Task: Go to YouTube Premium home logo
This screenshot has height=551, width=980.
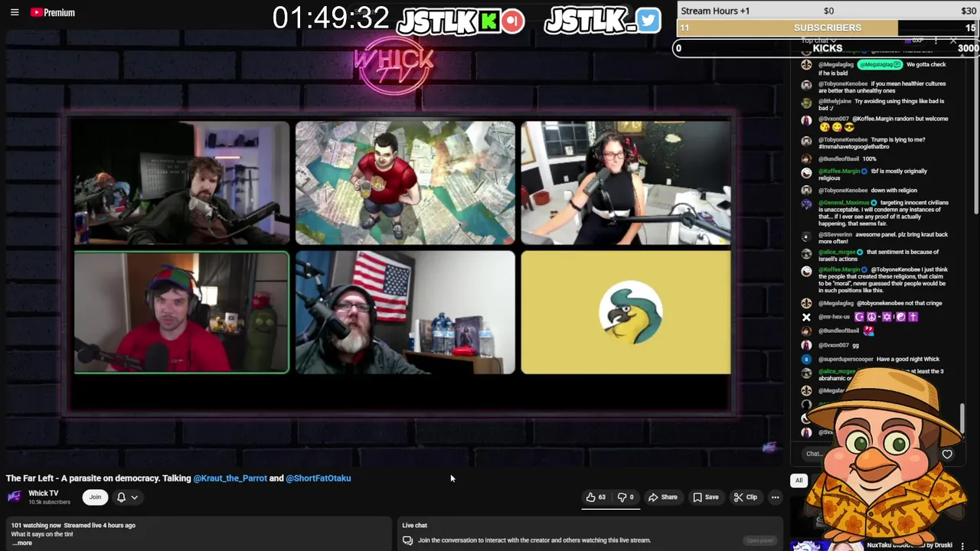Action: (53, 12)
